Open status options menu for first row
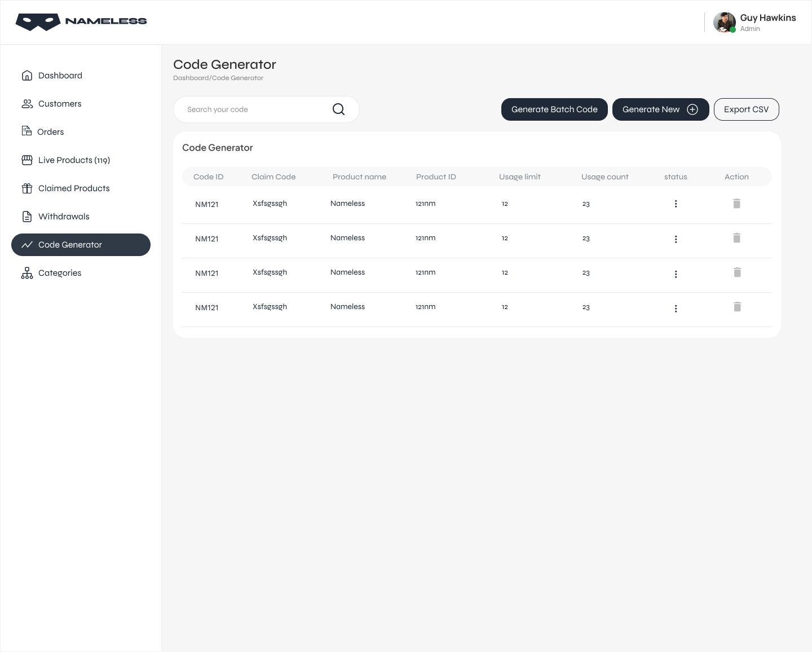The image size is (812, 652). tap(676, 204)
